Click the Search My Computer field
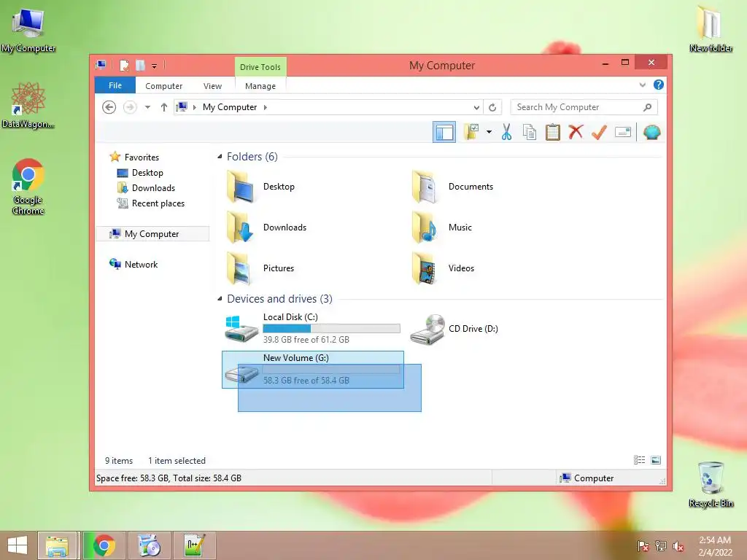Viewport: 747px width, 560px height. [x=584, y=107]
